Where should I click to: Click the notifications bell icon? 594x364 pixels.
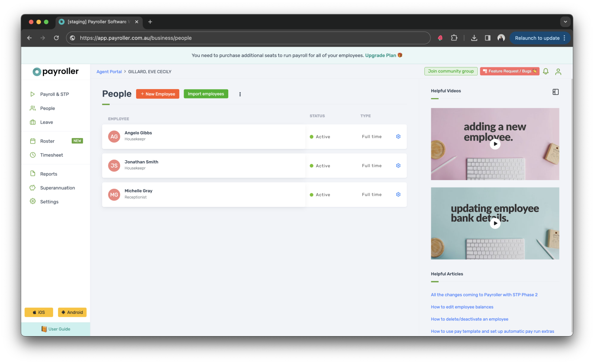546,71
